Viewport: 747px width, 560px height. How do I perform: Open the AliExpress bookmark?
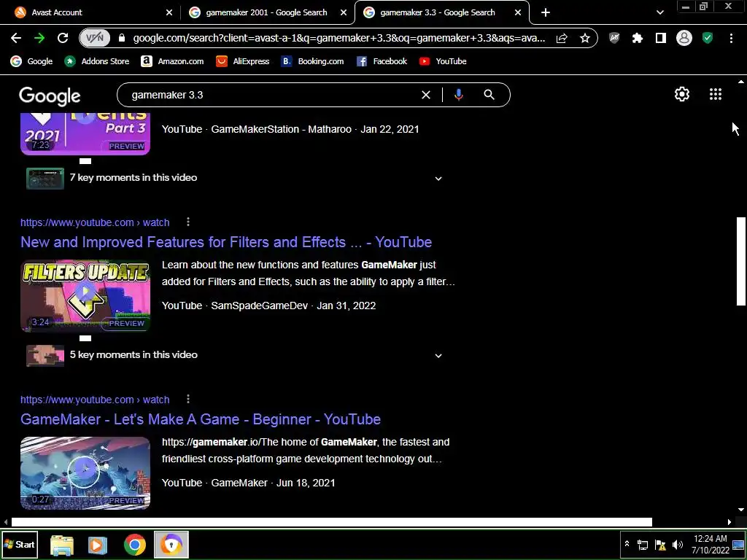tap(242, 61)
